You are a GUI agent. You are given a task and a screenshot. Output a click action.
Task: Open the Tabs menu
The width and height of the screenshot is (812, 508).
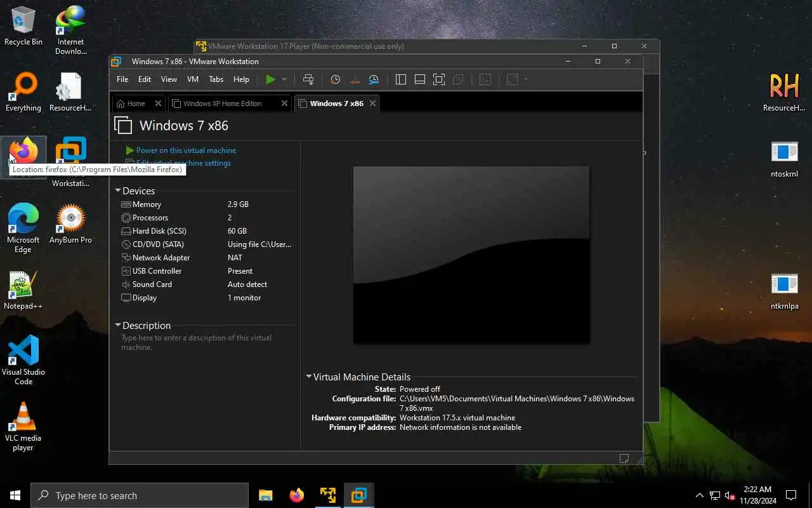tap(216, 79)
